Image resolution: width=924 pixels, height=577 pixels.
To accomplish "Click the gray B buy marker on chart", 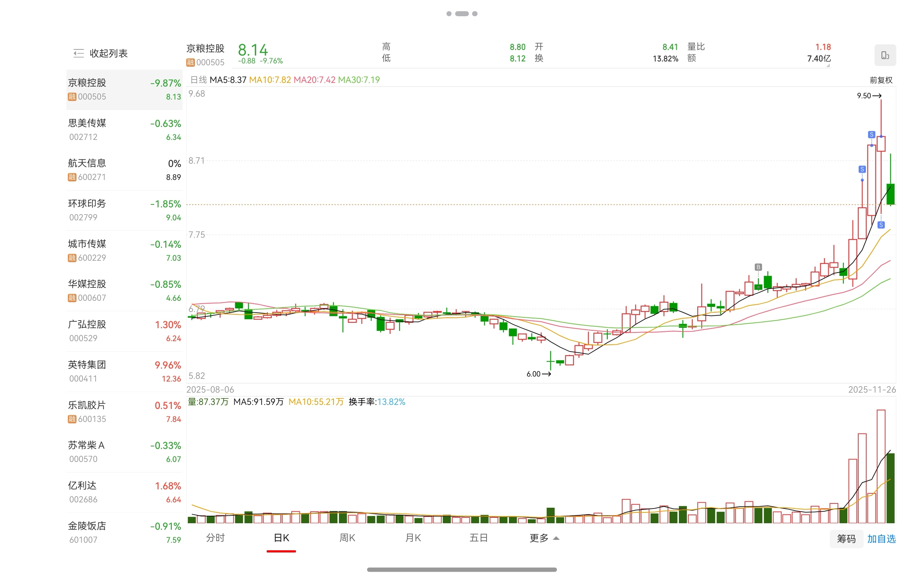I will pos(758,267).
